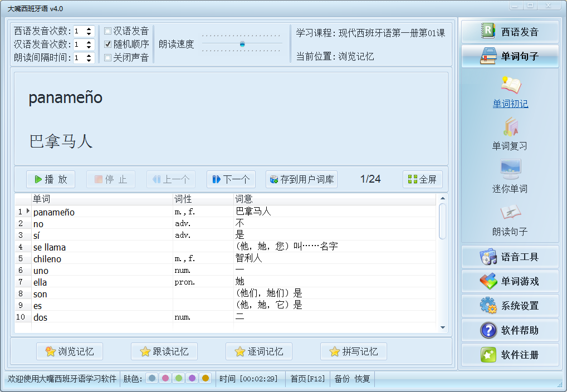The image size is (567, 392).
Task: Open 系统设置 system settings panel
Action: pos(510,306)
